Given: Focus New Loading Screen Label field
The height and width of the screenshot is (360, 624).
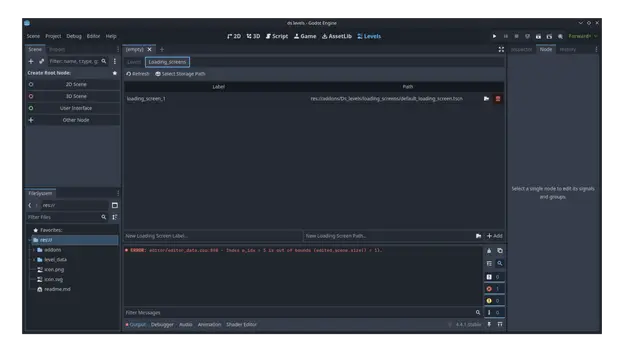Looking at the screenshot, I should coord(213,236).
